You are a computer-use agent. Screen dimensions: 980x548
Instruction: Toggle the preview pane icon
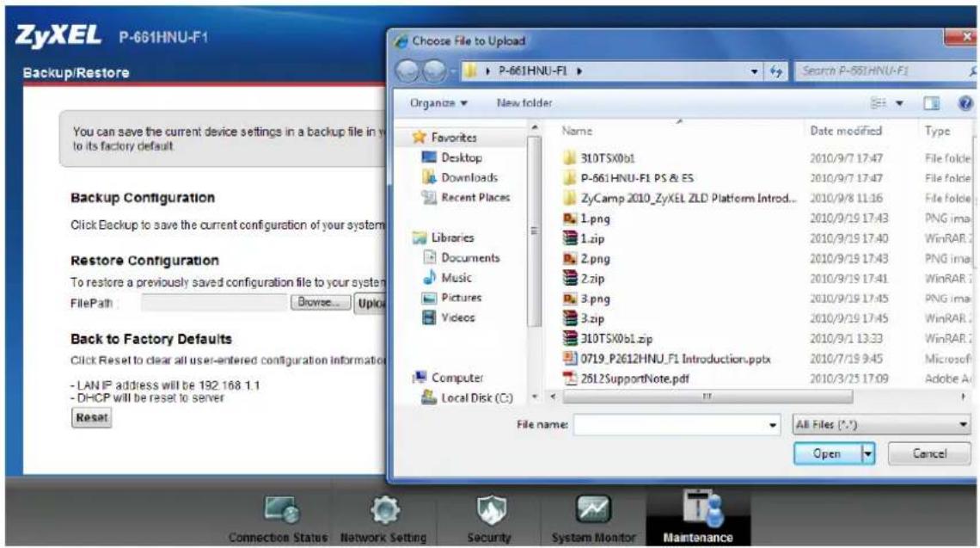[931, 103]
